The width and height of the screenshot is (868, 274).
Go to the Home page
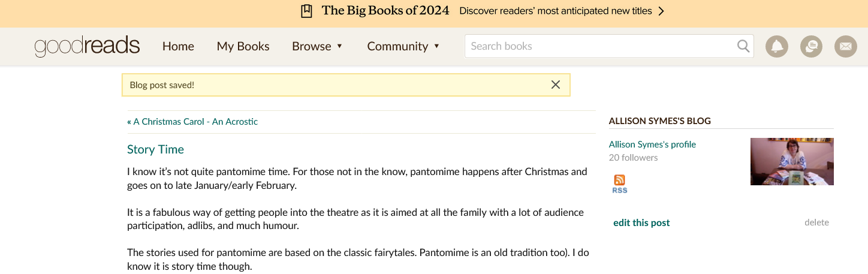tap(178, 46)
